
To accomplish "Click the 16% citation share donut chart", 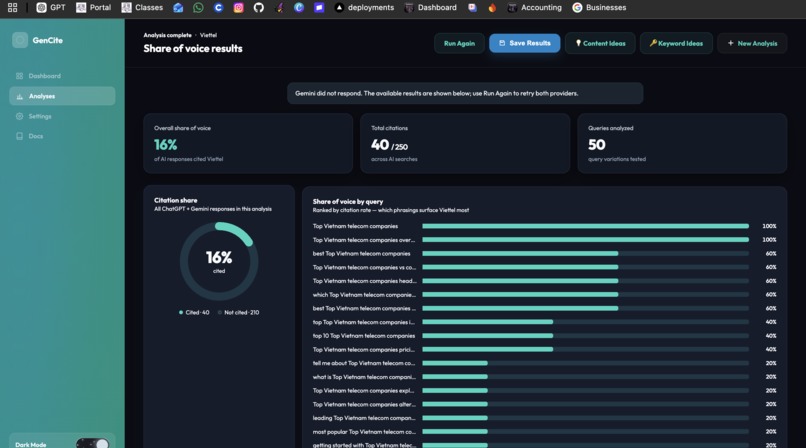I will point(219,261).
